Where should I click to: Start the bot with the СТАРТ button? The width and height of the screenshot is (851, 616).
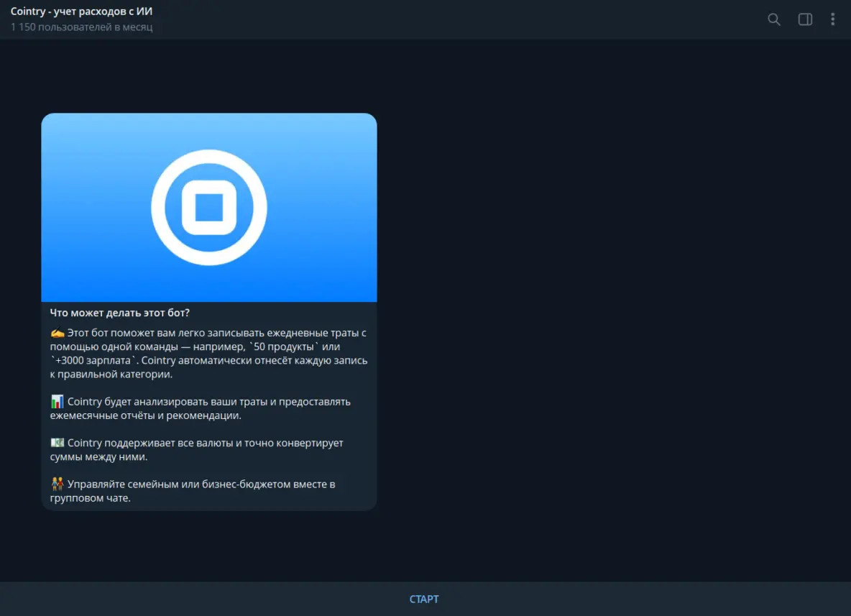(424, 599)
